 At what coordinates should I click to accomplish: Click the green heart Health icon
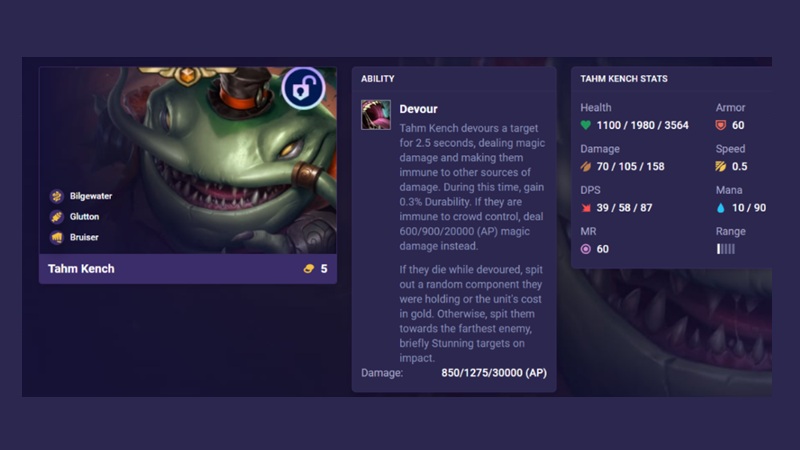tap(586, 125)
